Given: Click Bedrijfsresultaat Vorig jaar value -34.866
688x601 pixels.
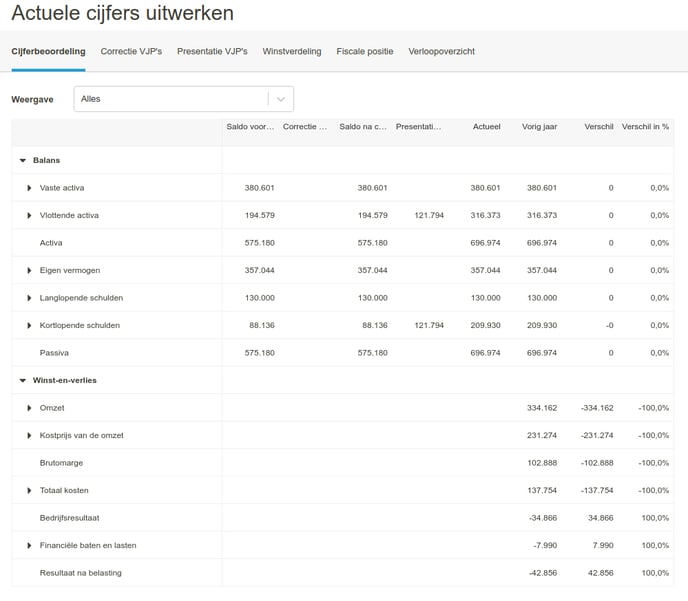Looking at the screenshot, I should [543, 518].
